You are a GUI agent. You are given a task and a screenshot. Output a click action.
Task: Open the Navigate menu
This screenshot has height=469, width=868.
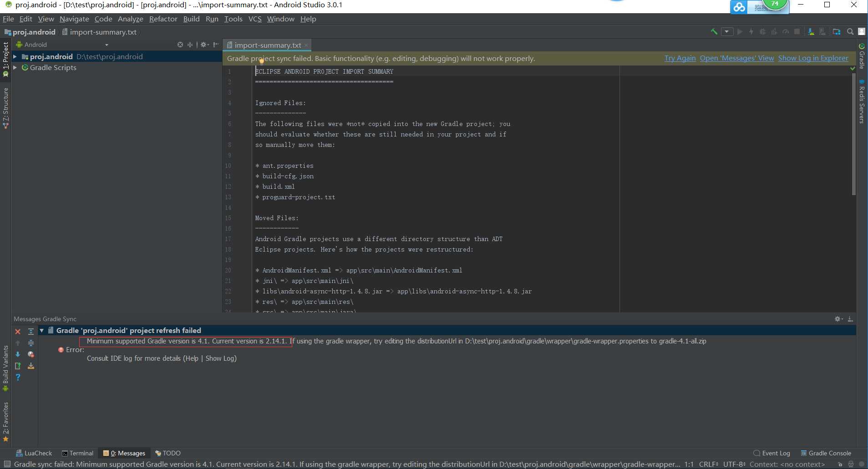pos(74,19)
